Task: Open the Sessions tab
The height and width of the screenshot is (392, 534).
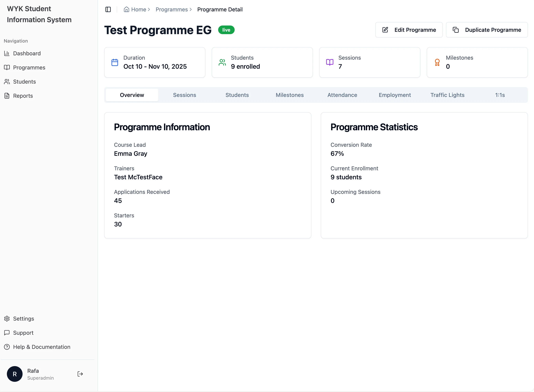Action: [184, 95]
